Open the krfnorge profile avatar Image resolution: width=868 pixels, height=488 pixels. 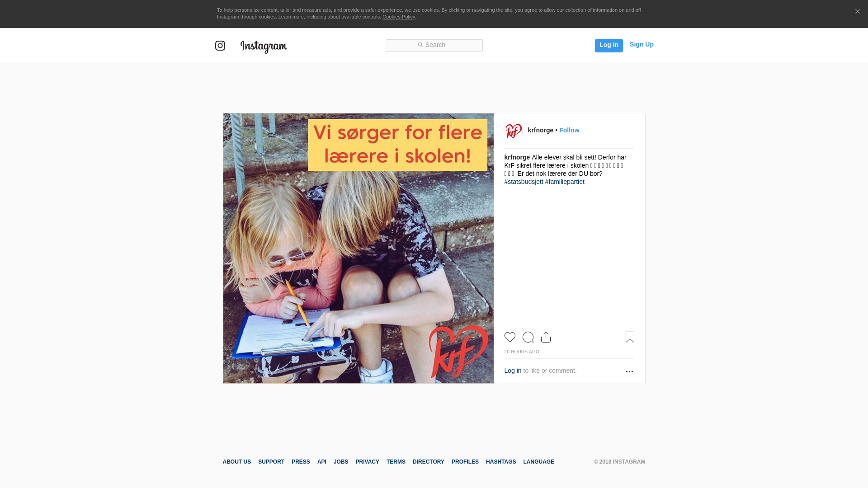pos(513,131)
